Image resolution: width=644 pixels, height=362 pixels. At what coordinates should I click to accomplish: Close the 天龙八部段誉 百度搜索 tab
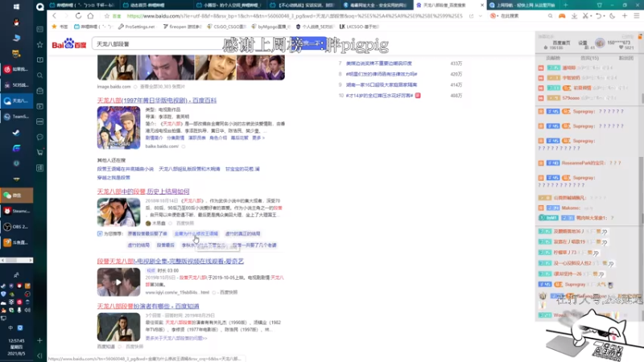click(x=481, y=5)
